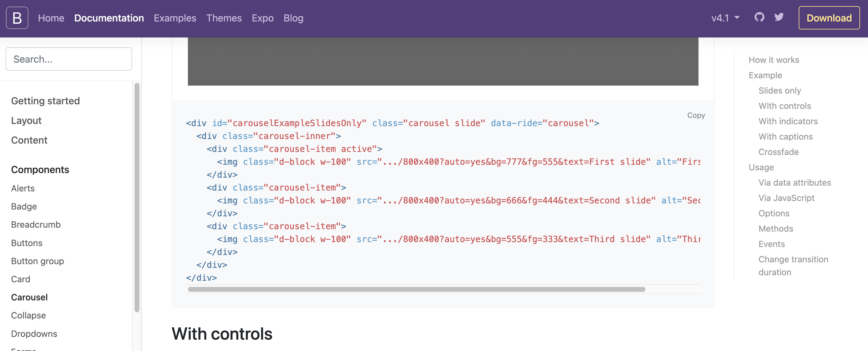The image size is (868, 351).
Task: Jump to With captions section
Action: tap(786, 137)
